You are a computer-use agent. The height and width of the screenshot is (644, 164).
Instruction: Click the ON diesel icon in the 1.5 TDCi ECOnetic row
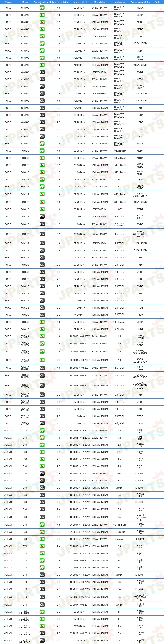tap(42, 224)
